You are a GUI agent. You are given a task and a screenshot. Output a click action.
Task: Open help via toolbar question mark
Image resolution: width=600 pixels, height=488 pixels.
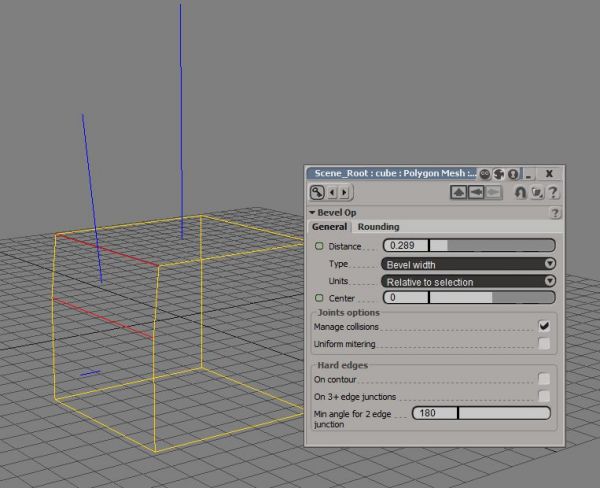click(552, 192)
